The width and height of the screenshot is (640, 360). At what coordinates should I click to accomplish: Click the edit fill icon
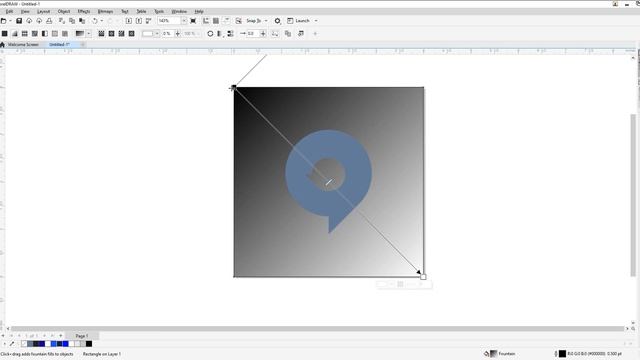[x=301, y=33]
